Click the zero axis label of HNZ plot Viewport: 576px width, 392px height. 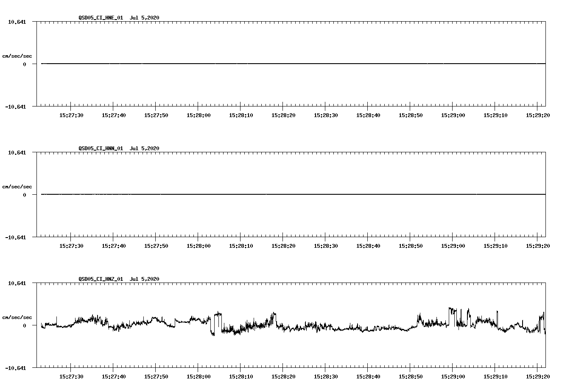point(25,326)
